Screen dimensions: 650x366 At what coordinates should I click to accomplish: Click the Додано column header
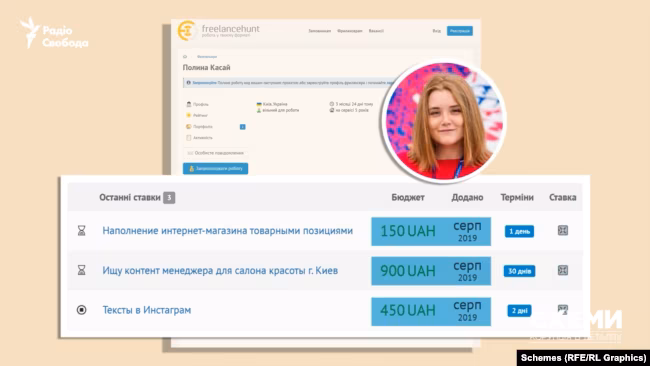(x=467, y=197)
